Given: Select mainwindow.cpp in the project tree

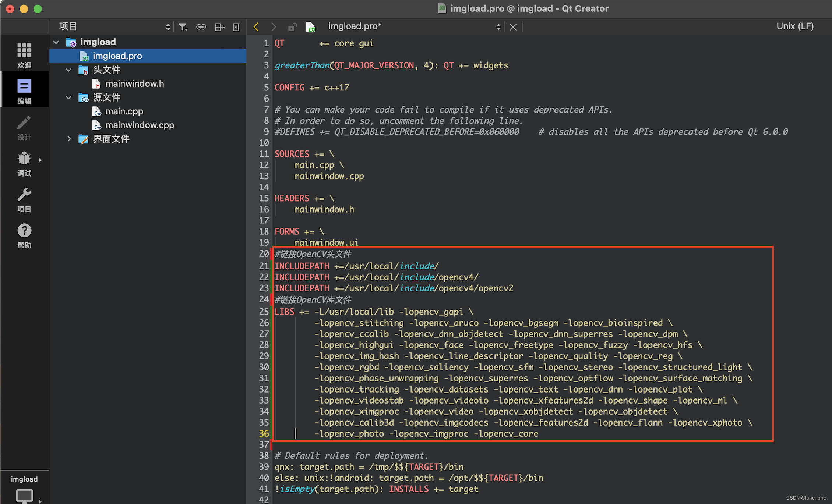Looking at the screenshot, I should [139, 125].
